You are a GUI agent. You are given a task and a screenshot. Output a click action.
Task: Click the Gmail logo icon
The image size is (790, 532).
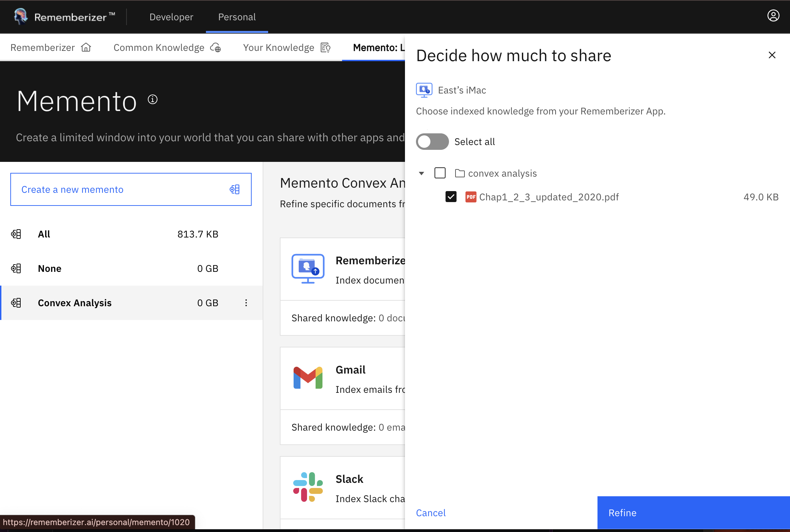coord(308,378)
